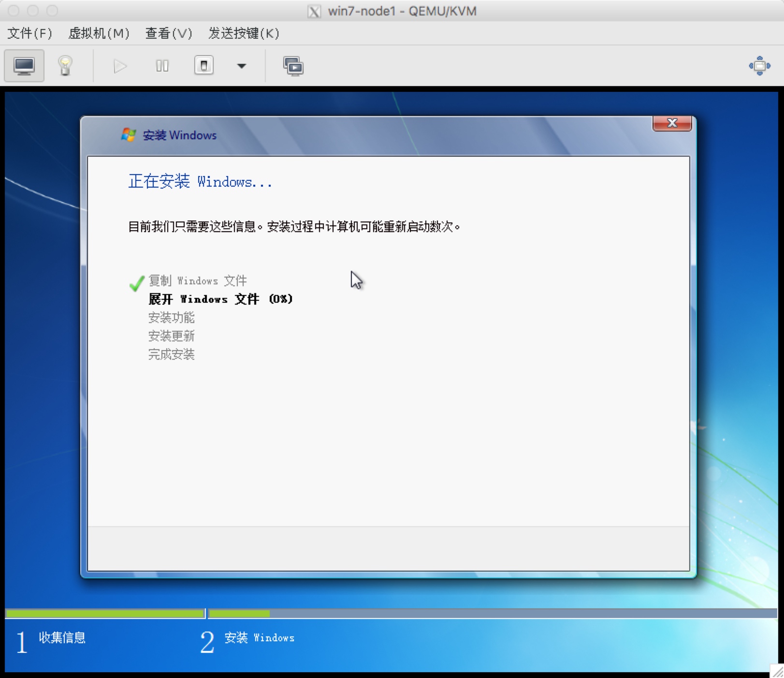Click the 目前我们只需要这些信息 description line
The image size is (784, 678).
click(x=294, y=226)
